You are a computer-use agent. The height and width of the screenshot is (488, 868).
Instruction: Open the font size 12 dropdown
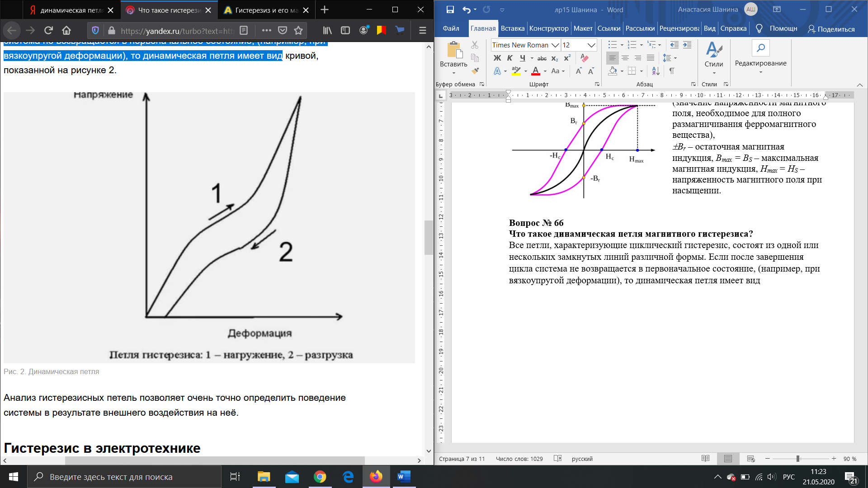point(591,45)
